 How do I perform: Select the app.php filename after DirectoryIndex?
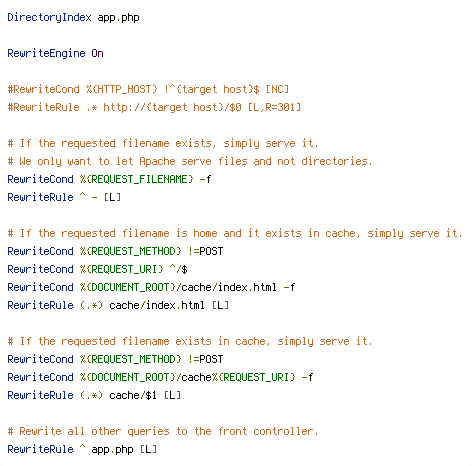[118, 17]
